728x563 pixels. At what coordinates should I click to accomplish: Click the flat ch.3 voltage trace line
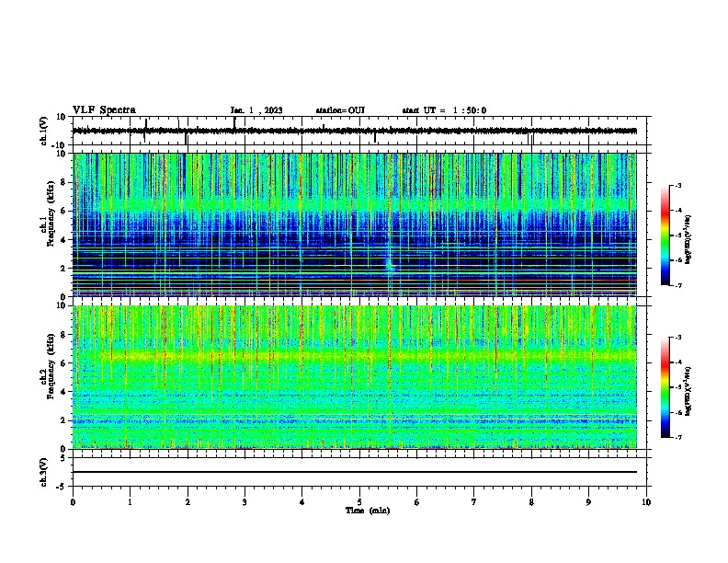(x=355, y=472)
